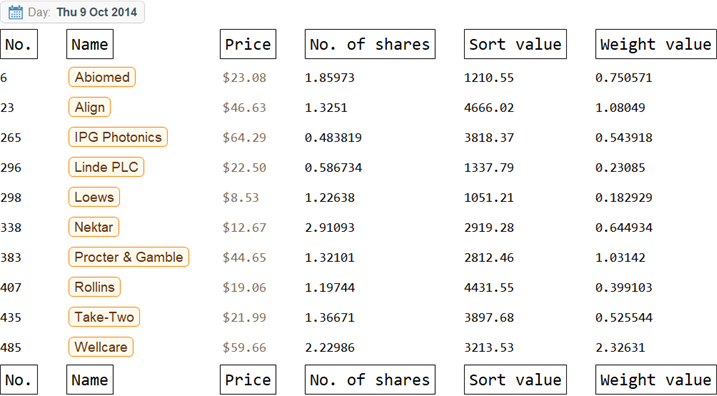Viewport: 717px width, 396px height.
Task: Select price $23.08 for Abiomed
Action: point(244,78)
